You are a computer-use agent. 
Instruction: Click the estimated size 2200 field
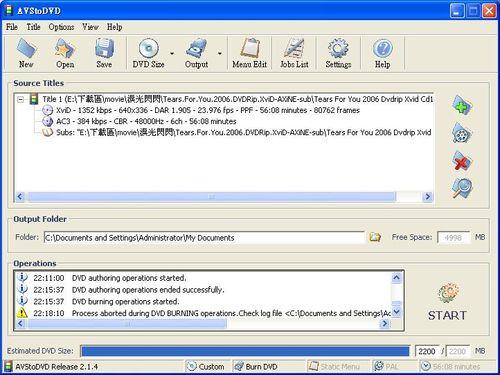427,351
